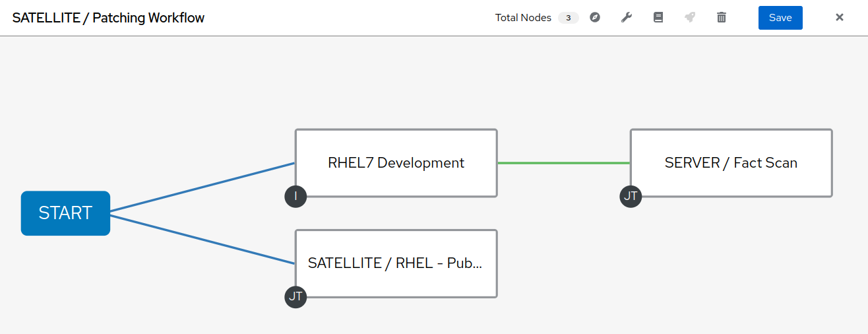Viewport: 868px width, 334px height.
Task: Click the JT badge on SATELLITE / RHEL node
Action: [x=295, y=296]
